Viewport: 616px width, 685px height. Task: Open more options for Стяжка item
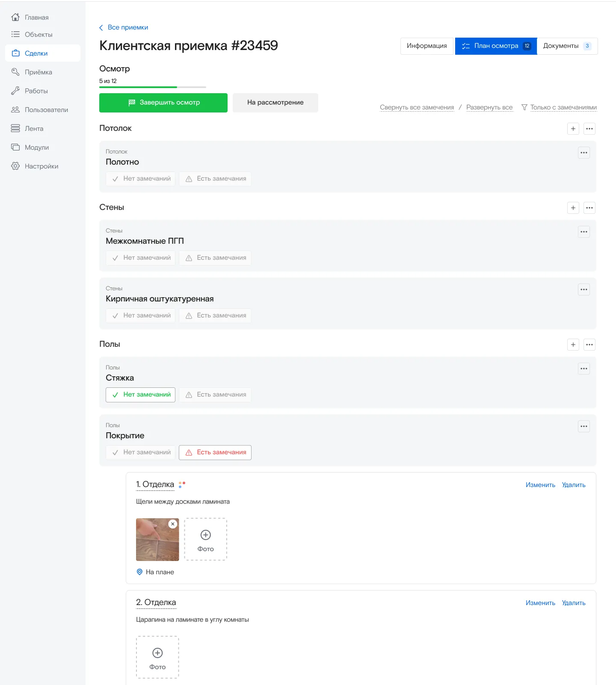pyautogui.click(x=583, y=369)
